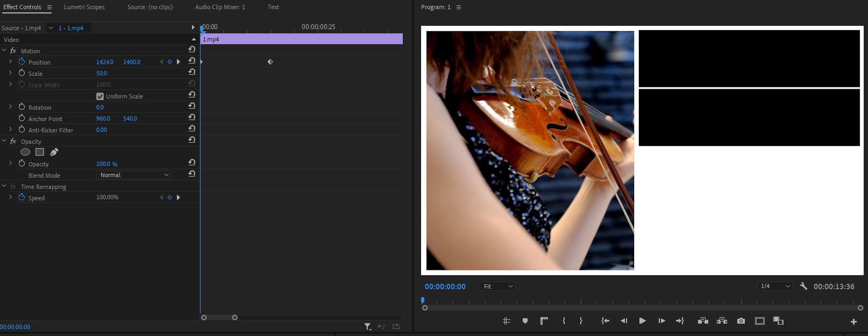
Task: Switch to the Text tab
Action: pyautogui.click(x=273, y=7)
